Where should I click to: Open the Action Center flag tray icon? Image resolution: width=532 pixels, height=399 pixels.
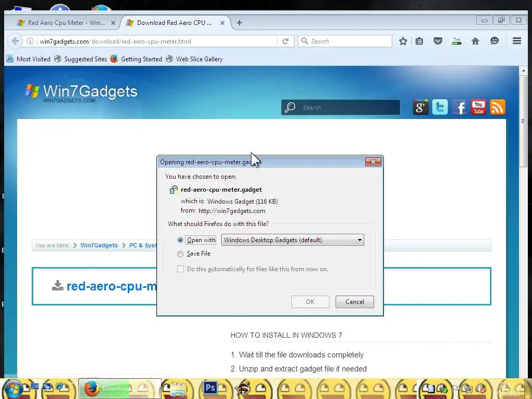(x=455, y=389)
